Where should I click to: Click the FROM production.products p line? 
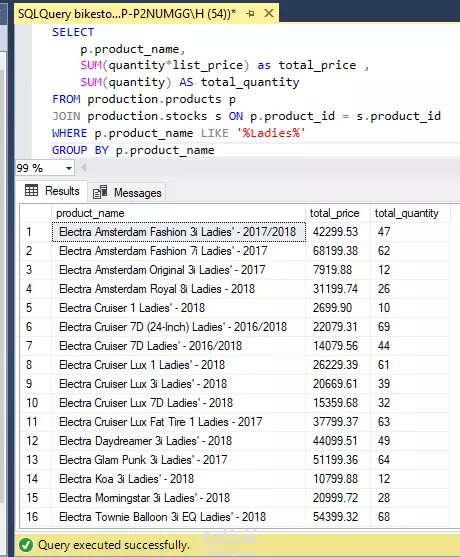pyautogui.click(x=144, y=99)
